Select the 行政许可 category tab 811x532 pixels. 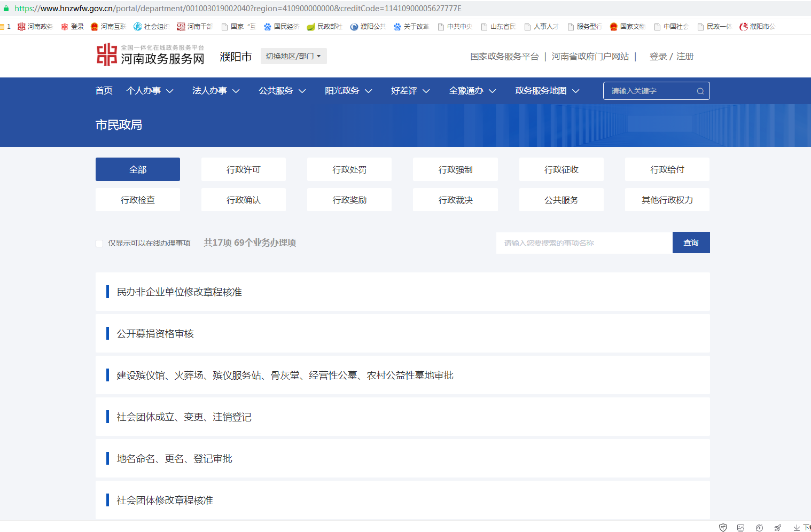243,169
